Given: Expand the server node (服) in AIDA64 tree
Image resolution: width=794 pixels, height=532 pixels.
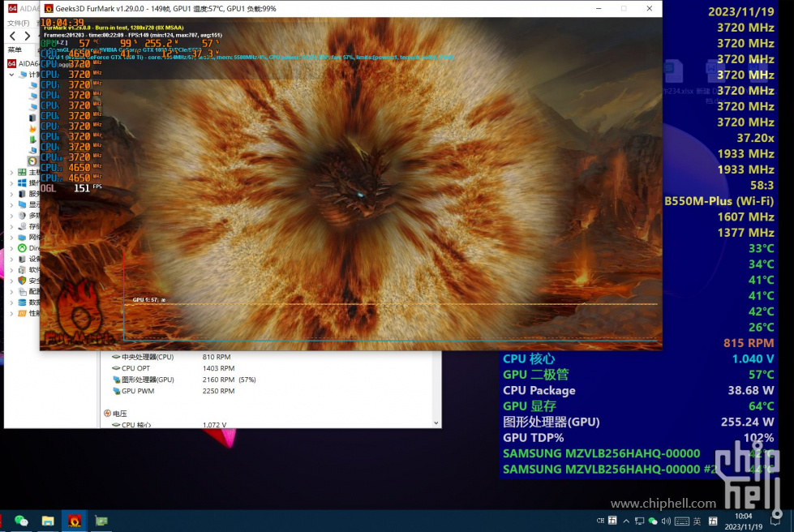Looking at the screenshot, I should (11, 194).
